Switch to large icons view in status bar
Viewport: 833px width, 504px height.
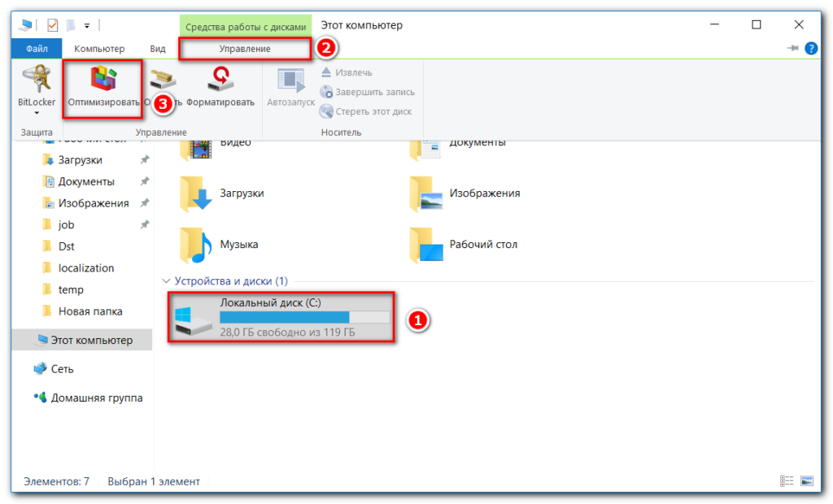(x=807, y=481)
